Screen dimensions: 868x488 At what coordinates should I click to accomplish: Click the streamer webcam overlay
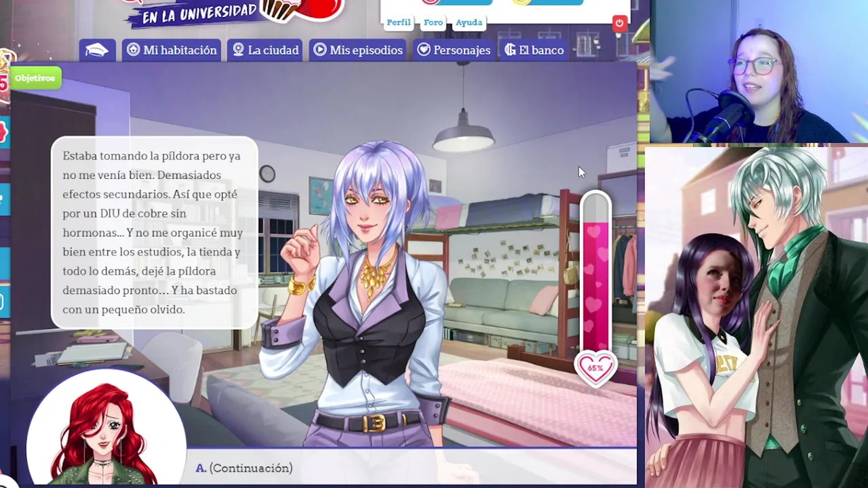coord(758,71)
